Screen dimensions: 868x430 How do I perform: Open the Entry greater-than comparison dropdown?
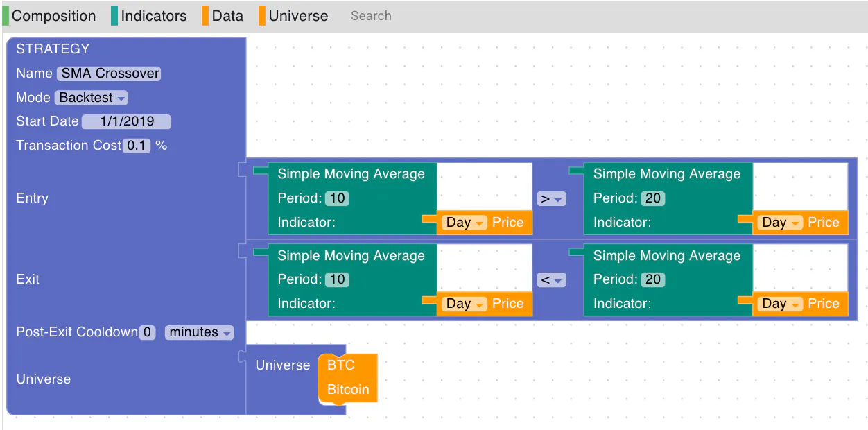pos(551,199)
